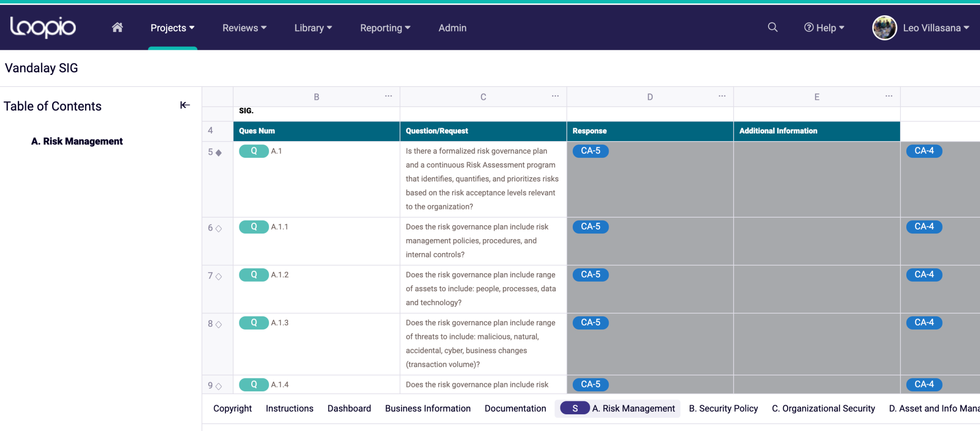The height and width of the screenshot is (431, 980).
Task: Open column B options ellipsis
Action: [x=388, y=96]
